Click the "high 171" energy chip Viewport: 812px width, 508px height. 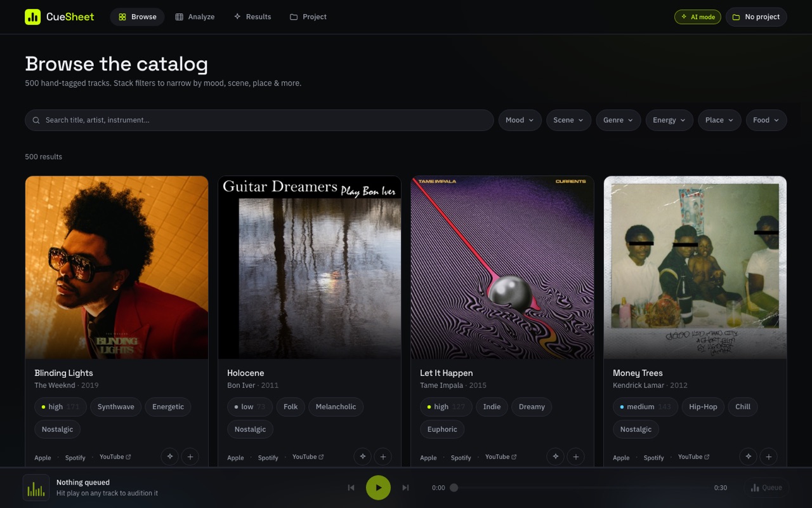point(60,407)
